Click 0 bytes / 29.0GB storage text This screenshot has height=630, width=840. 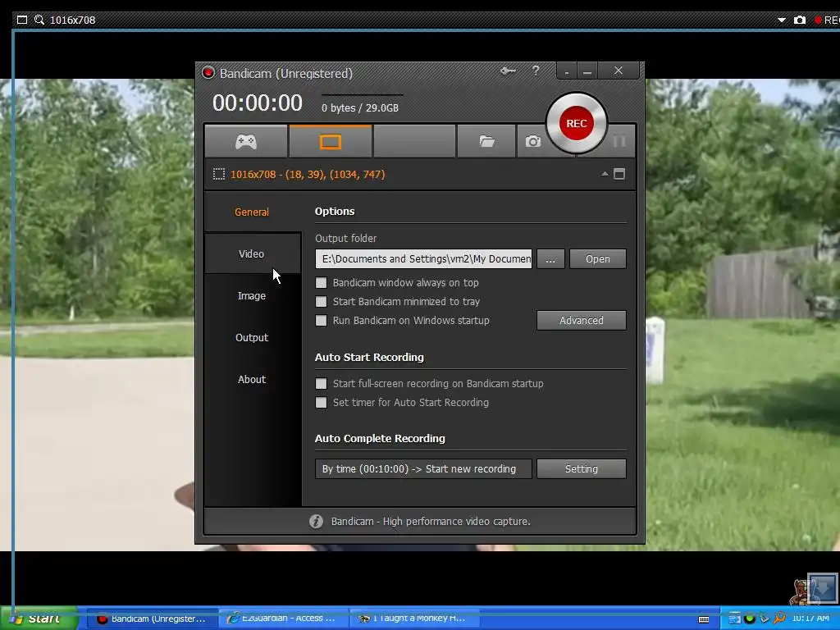[360, 107]
